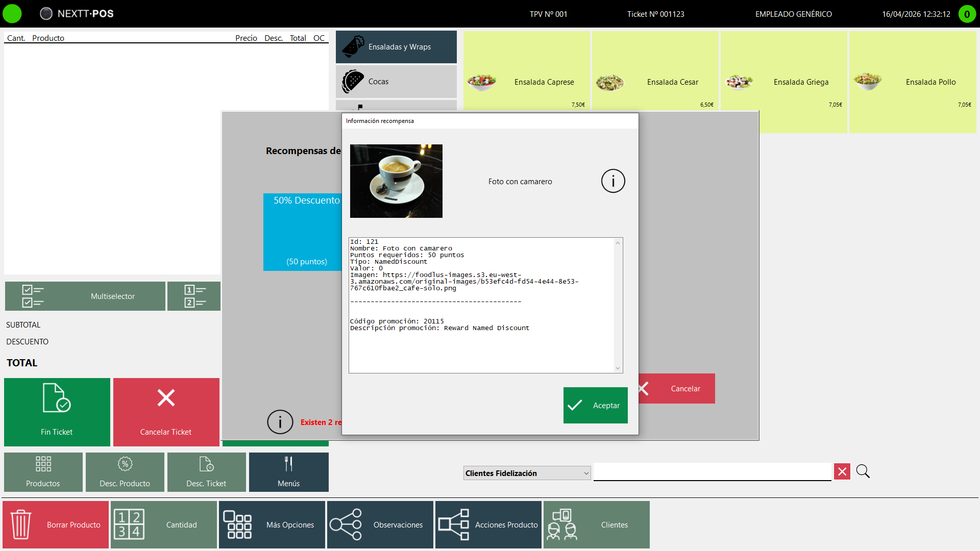Click Cancelar in the rewards dialog
This screenshot has height=551, width=980.
(x=677, y=389)
